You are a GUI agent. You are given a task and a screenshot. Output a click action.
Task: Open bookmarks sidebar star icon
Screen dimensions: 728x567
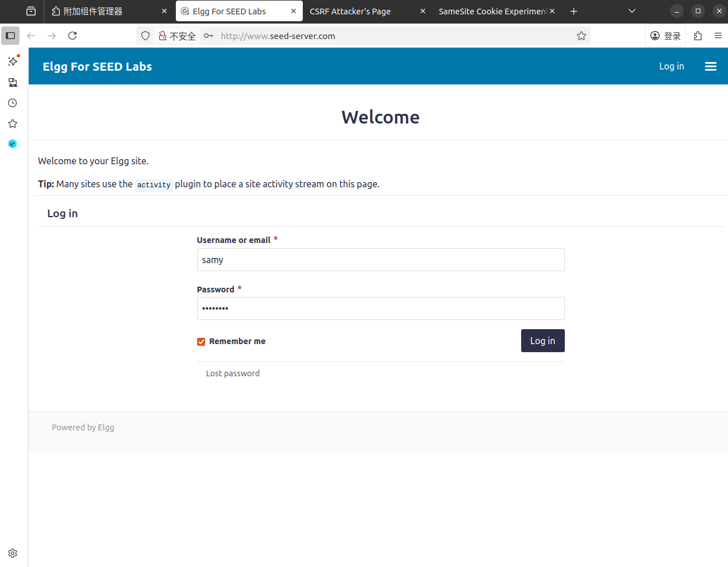tap(13, 124)
